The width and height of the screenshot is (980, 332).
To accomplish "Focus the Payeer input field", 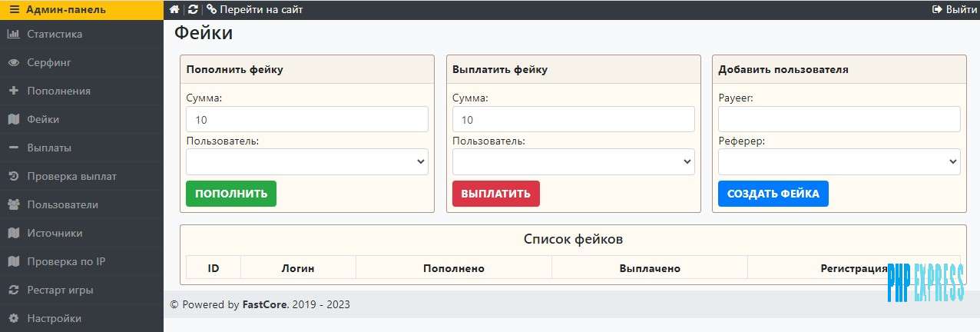I will point(839,119).
